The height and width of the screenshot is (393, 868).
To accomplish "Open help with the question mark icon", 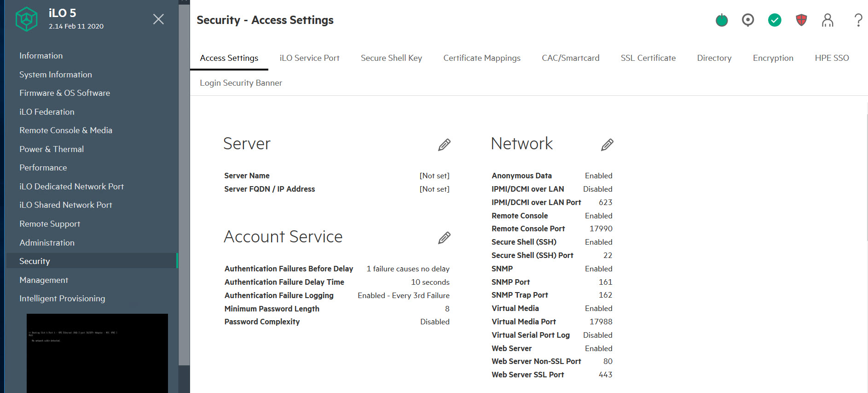I will tap(858, 20).
